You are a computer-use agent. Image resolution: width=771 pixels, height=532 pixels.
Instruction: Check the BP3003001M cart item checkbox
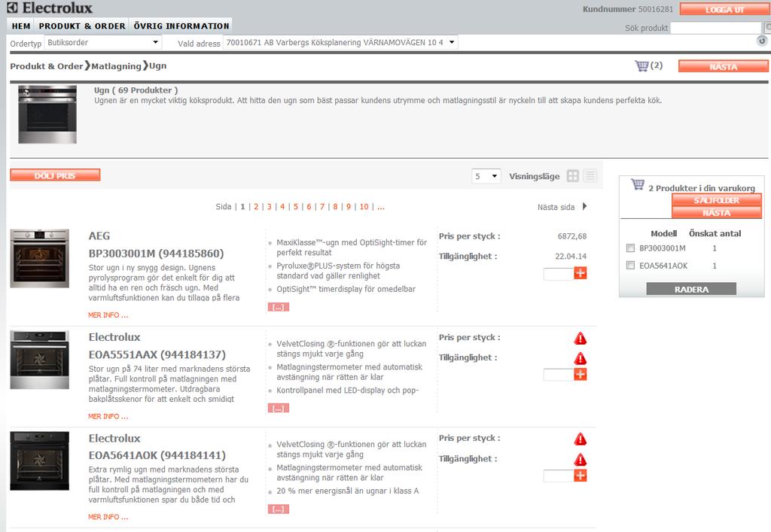click(x=630, y=248)
